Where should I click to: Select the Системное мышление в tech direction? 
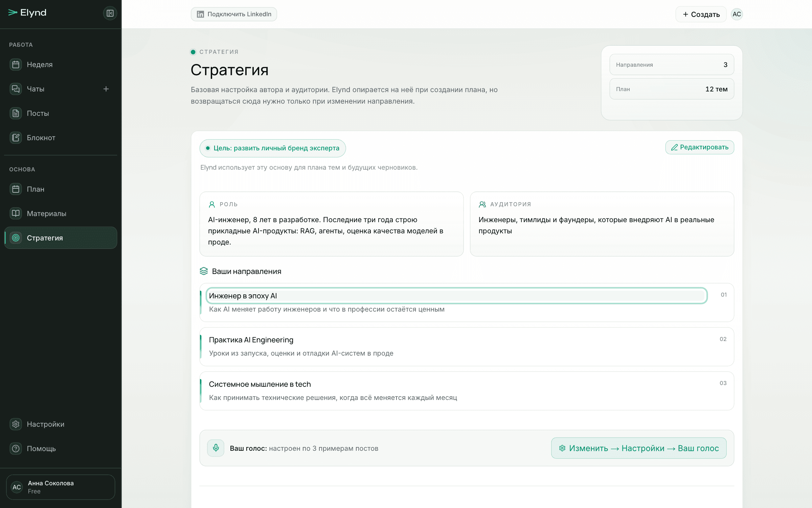click(x=467, y=391)
